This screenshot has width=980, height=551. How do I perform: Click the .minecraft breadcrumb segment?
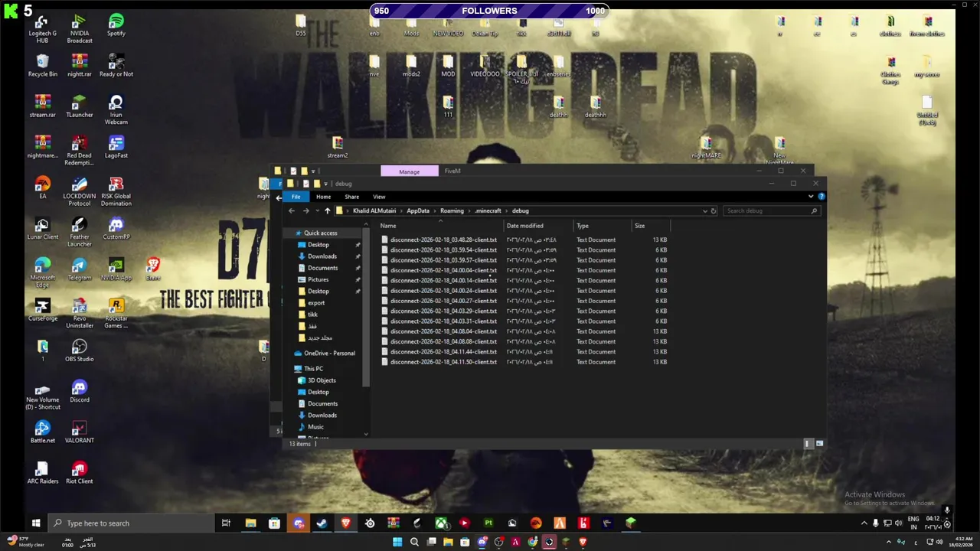tap(488, 211)
